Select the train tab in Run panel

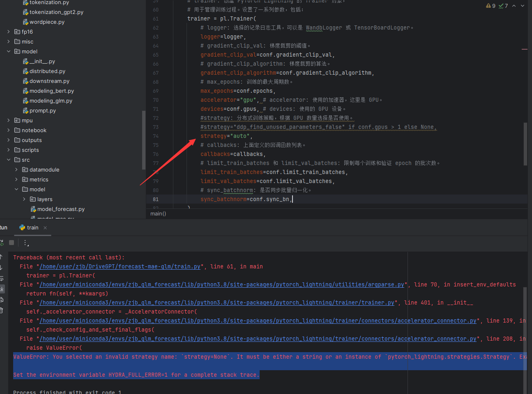pos(33,228)
